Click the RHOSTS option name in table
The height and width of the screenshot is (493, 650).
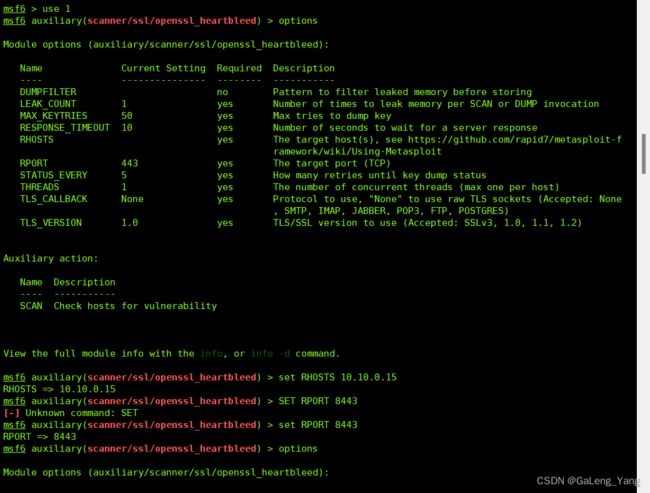36,139
